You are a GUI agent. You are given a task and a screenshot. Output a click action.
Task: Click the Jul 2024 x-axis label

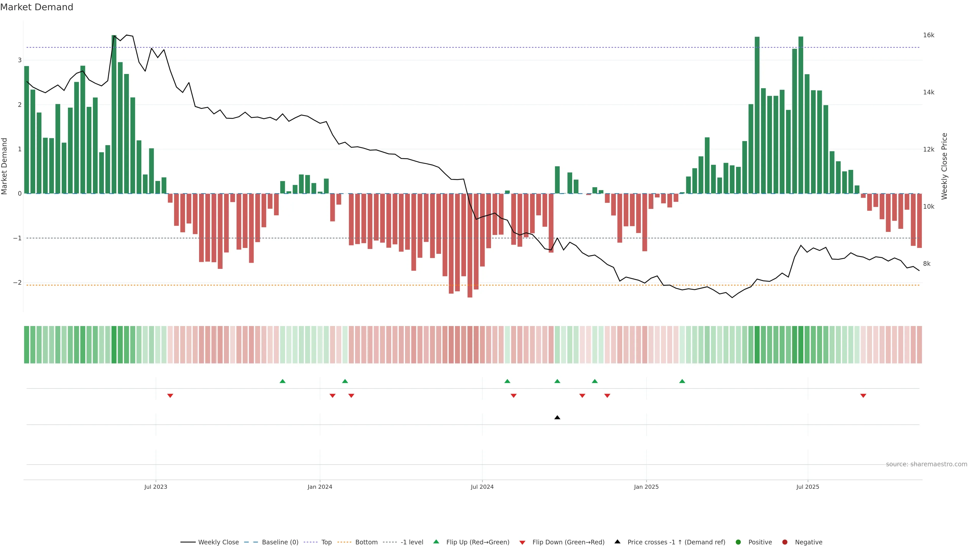coord(482,487)
